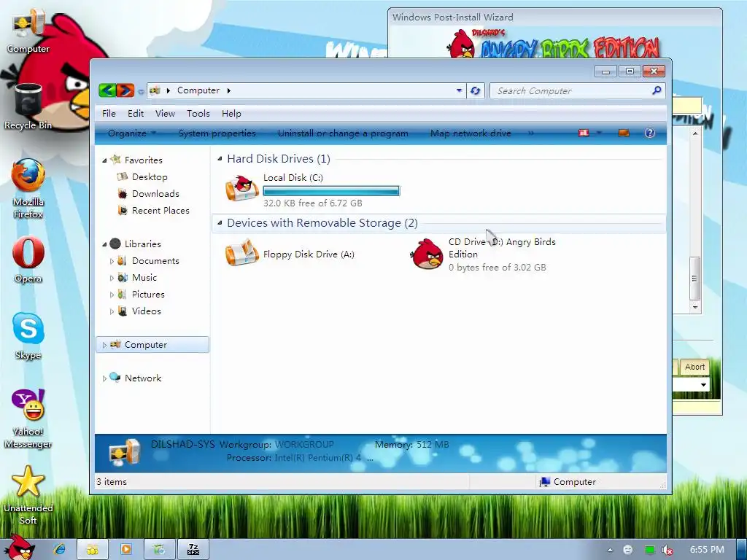Select the Pictures library

tap(148, 295)
